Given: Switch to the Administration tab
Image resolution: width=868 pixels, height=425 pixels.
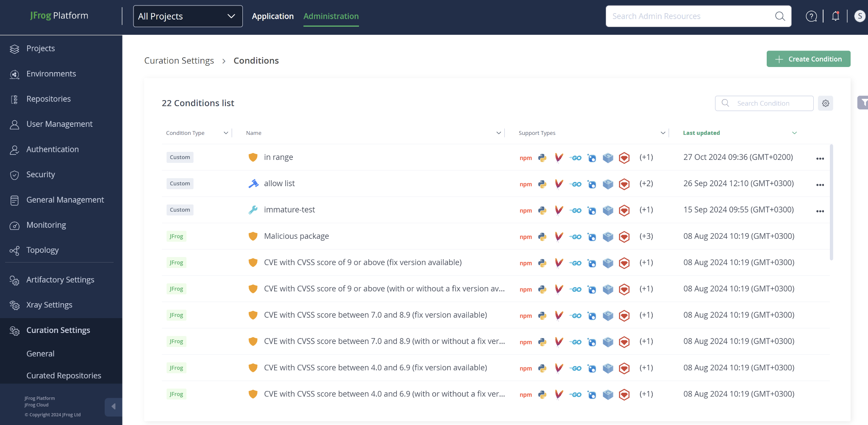Looking at the screenshot, I should pyautogui.click(x=331, y=16).
